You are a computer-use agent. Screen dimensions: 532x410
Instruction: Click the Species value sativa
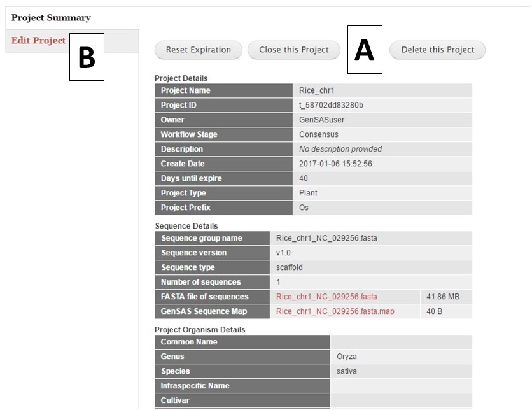(x=346, y=371)
